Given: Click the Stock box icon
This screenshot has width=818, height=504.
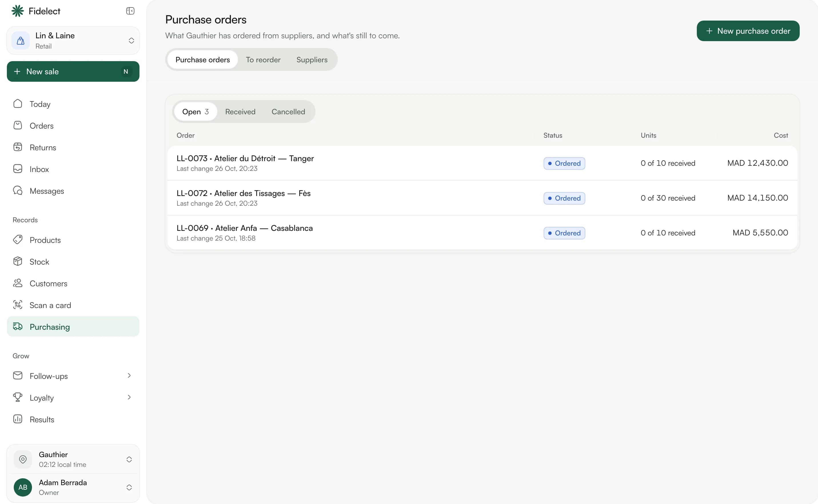Looking at the screenshot, I should (18, 261).
